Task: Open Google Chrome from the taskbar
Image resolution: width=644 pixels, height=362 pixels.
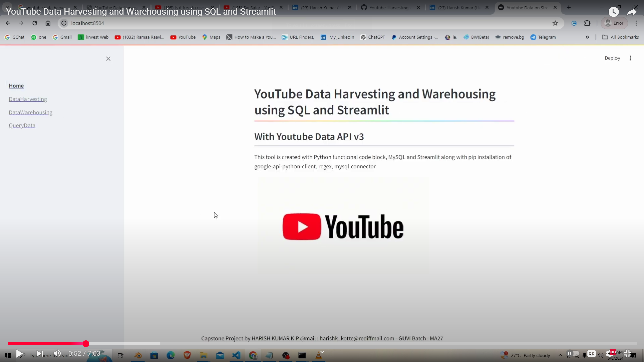Action: tap(253, 355)
